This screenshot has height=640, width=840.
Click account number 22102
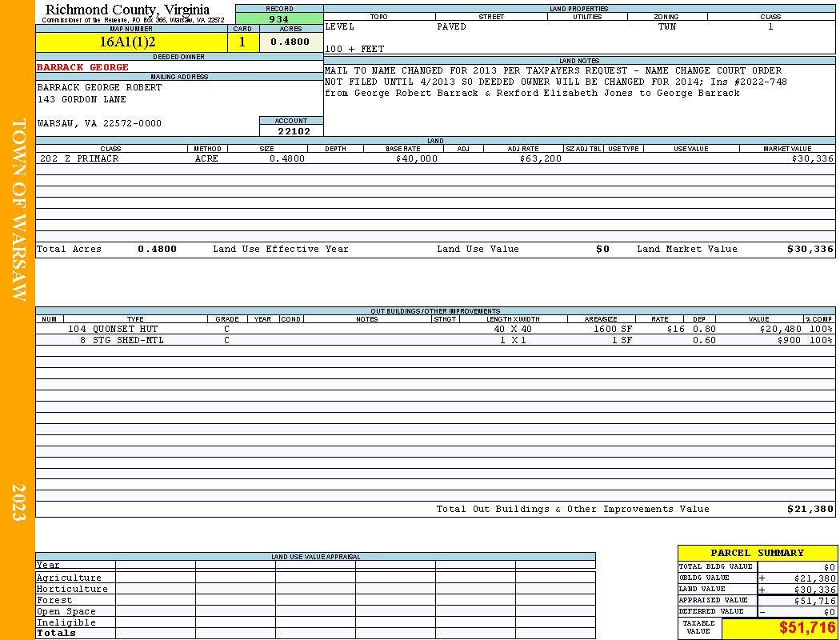[x=294, y=130]
